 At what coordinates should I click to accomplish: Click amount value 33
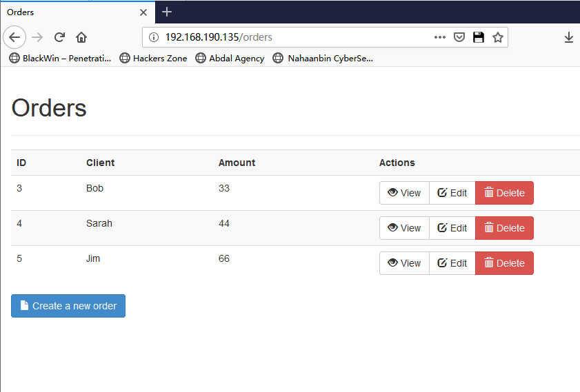pos(224,188)
